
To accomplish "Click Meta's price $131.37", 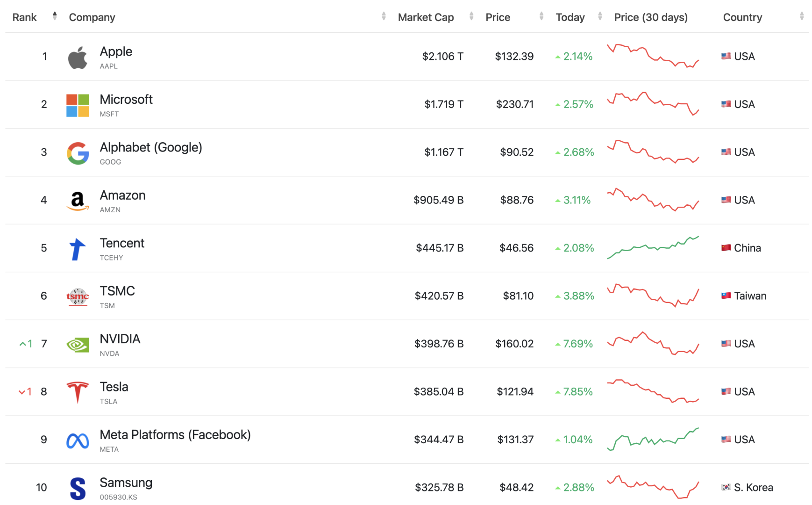I will coord(515,440).
